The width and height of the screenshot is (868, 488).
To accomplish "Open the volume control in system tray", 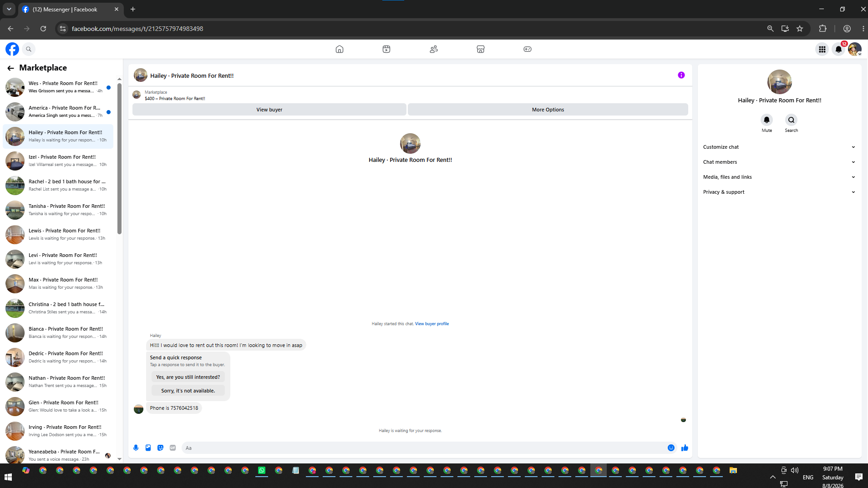I will tap(795, 471).
